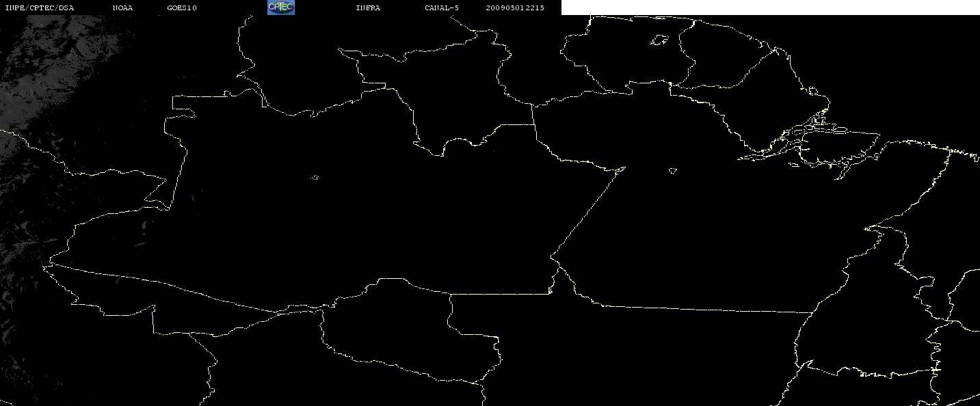Click the small triangular outline right of diagonal border
Screen dimensions: 980x406
(x=673, y=170)
